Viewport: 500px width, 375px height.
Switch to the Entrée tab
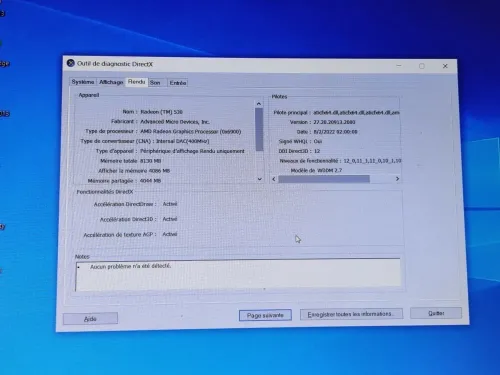point(178,83)
